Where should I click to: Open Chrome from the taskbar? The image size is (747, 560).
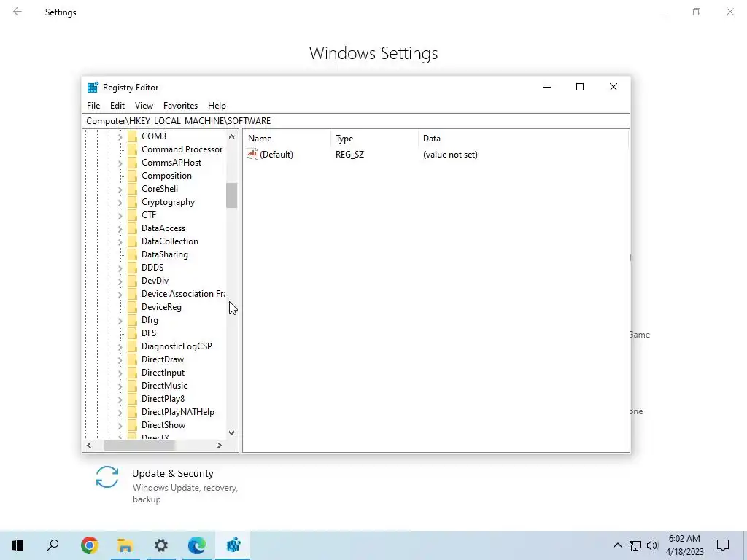pos(90,545)
